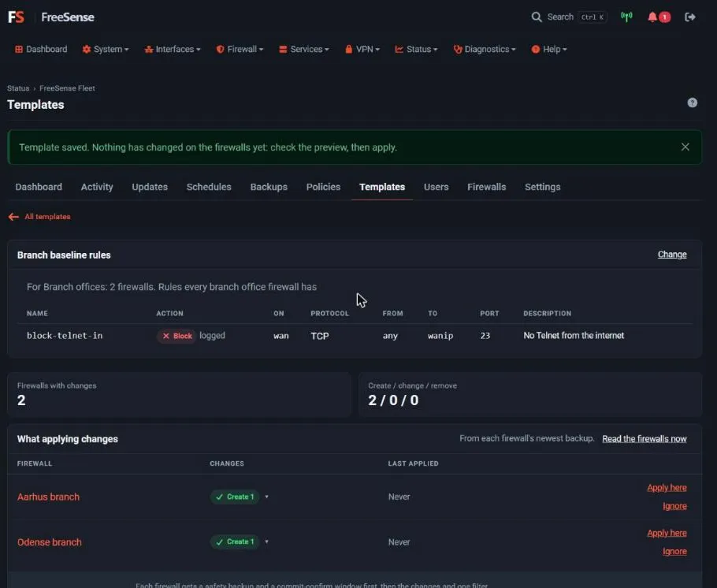Open the Schedules tab
This screenshot has width=717, height=588.
click(209, 187)
